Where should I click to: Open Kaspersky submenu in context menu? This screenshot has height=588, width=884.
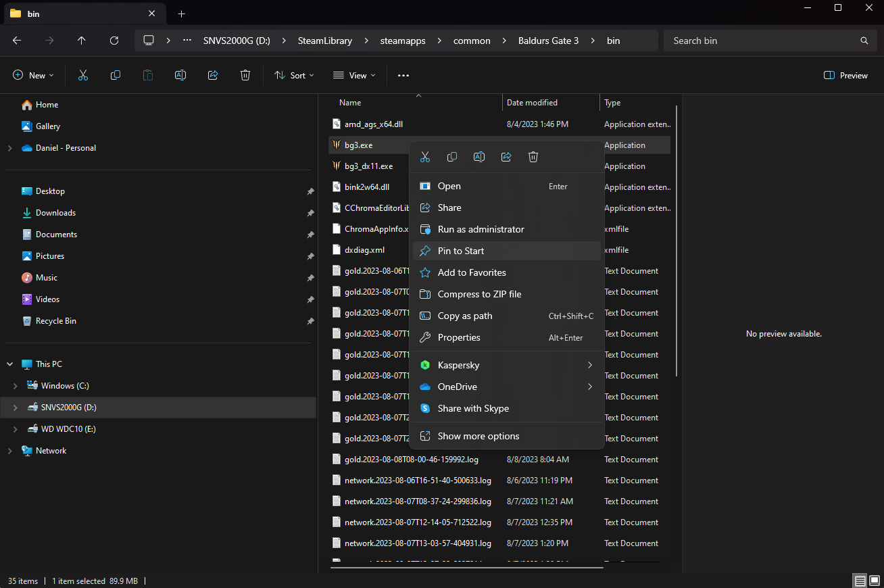(x=506, y=365)
